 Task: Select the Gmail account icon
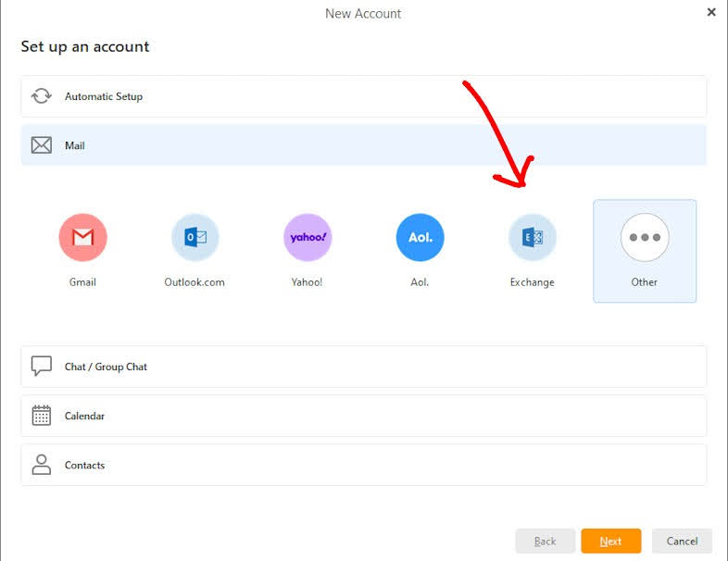pos(82,238)
